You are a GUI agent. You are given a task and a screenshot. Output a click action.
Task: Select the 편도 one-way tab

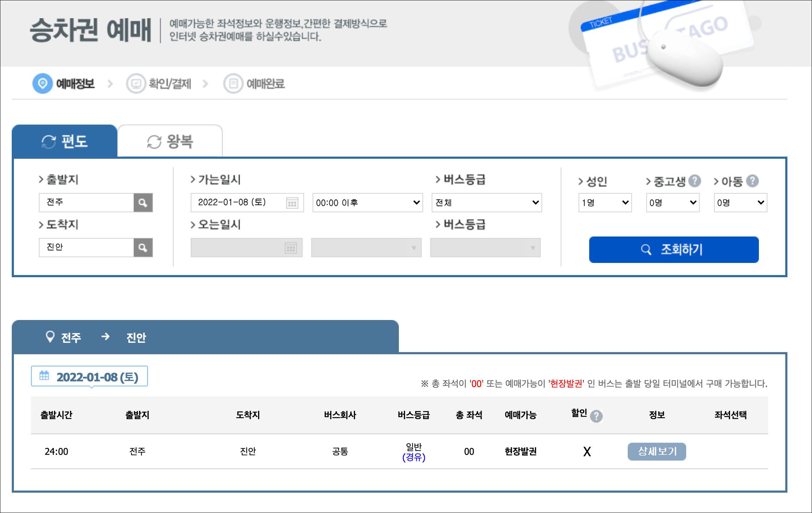[65, 141]
